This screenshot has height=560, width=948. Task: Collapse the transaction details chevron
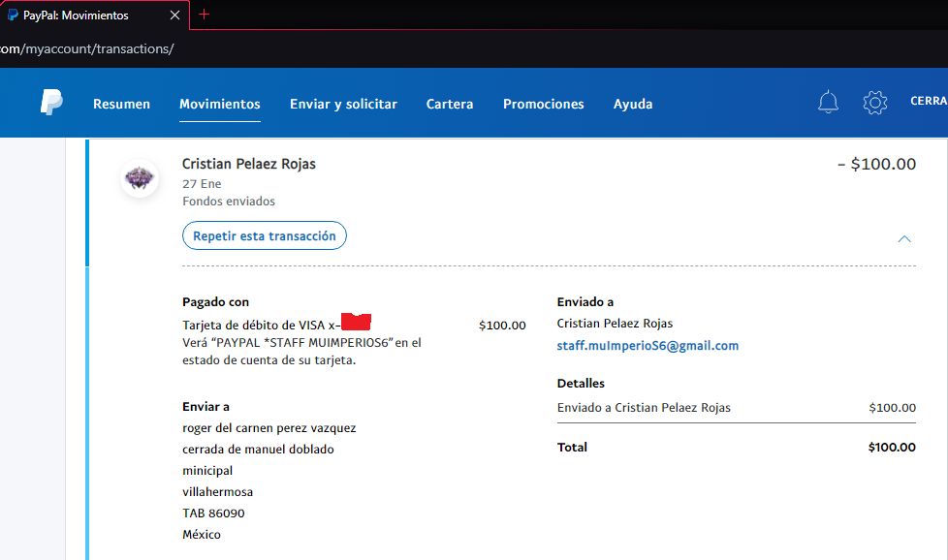903,239
